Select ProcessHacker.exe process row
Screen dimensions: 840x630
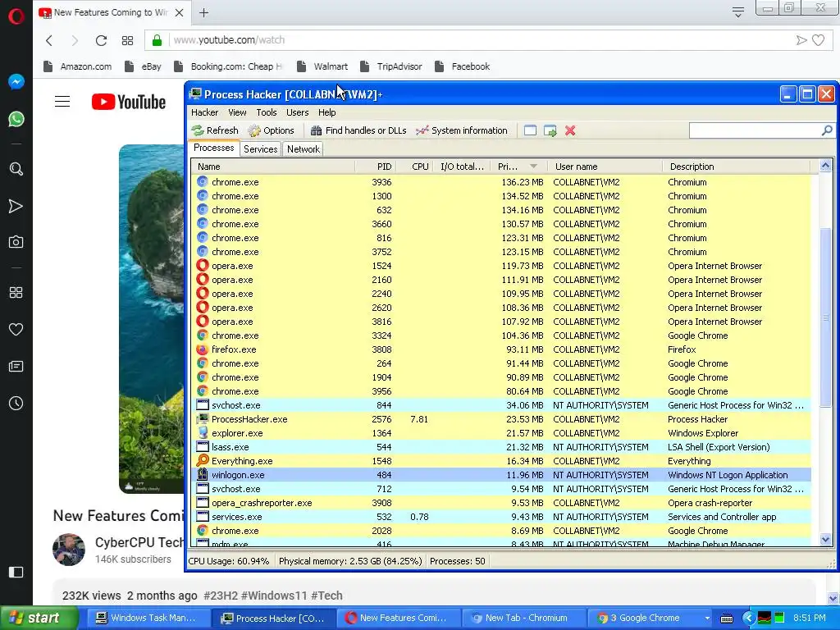(x=501, y=419)
